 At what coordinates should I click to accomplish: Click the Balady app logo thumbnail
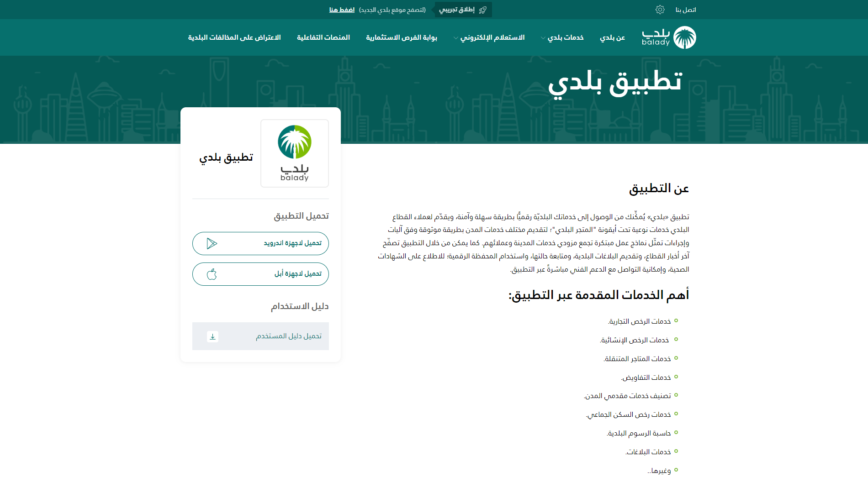pos(295,153)
